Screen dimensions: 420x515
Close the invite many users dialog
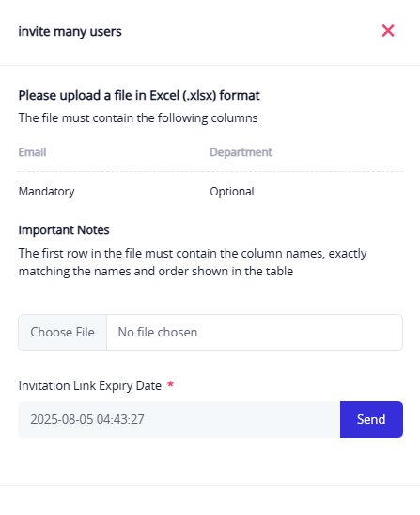tap(388, 31)
